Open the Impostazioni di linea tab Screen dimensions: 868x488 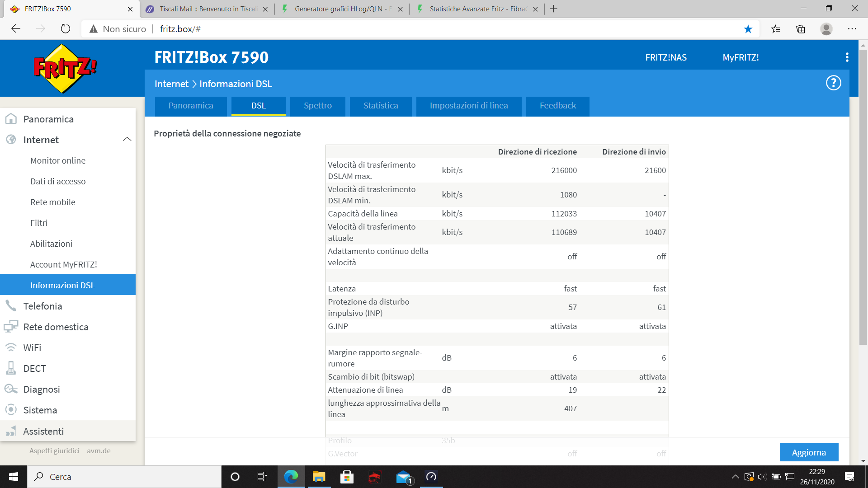(469, 106)
